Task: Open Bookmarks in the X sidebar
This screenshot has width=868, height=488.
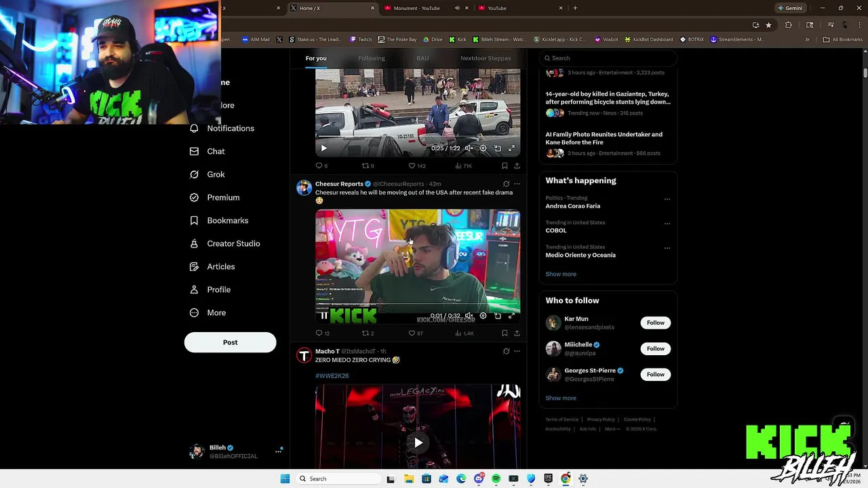Action: 218,220
